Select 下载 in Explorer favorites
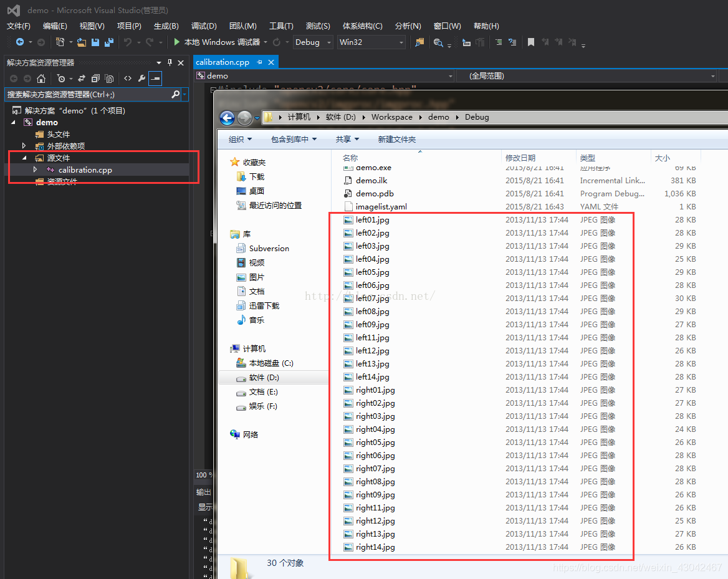 pyautogui.click(x=251, y=177)
